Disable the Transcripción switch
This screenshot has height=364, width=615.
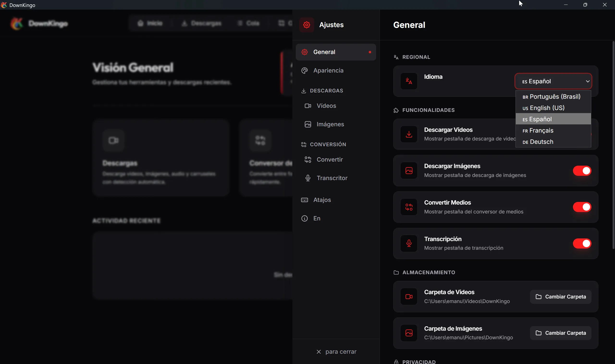click(x=582, y=243)
